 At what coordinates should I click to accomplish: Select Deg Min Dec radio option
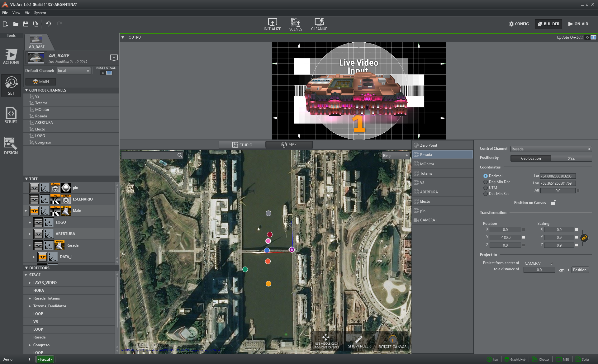click(485, 182)
